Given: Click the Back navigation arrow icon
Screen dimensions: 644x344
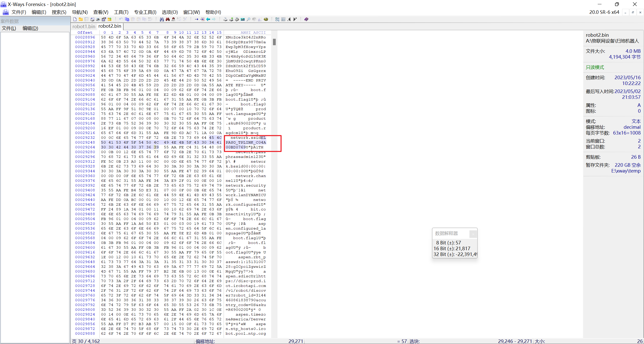Looking at the screenshot, I should coord(208,19).
